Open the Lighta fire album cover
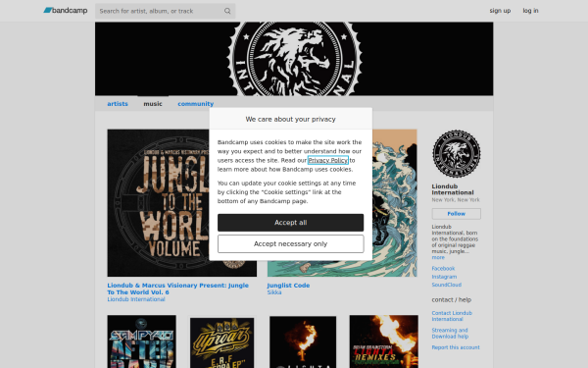The width and height of the screenshot is (588, 368). click(x=303, y=342)
